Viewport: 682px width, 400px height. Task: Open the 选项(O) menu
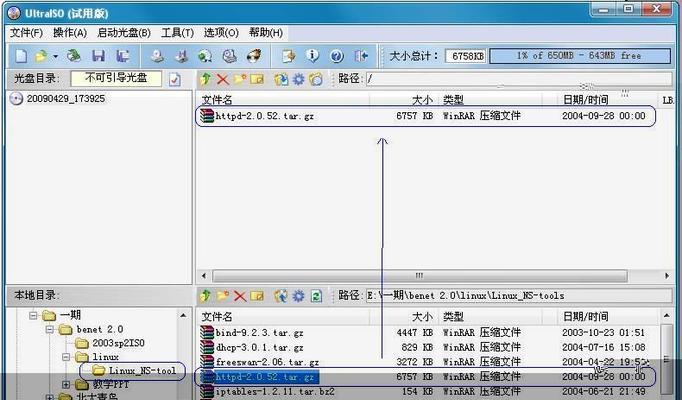coord(221,33)
